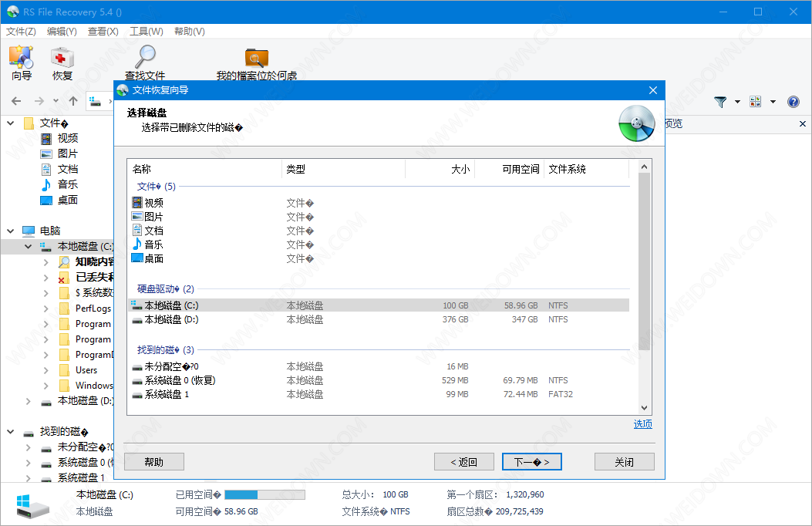
Task: Click the disk list vertical scrollbar
Action: pyautogui.click(x=645, y=262)
